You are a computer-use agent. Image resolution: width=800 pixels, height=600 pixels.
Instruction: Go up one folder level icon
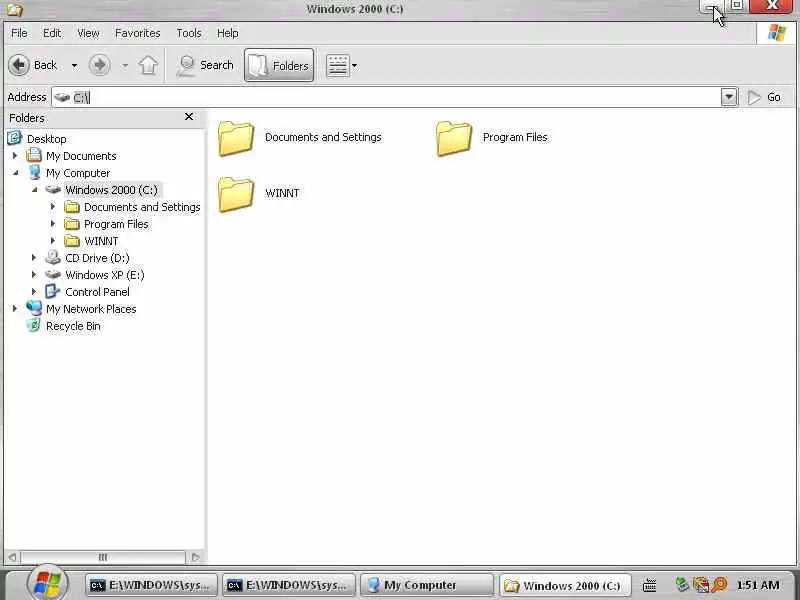click(148, 65)
